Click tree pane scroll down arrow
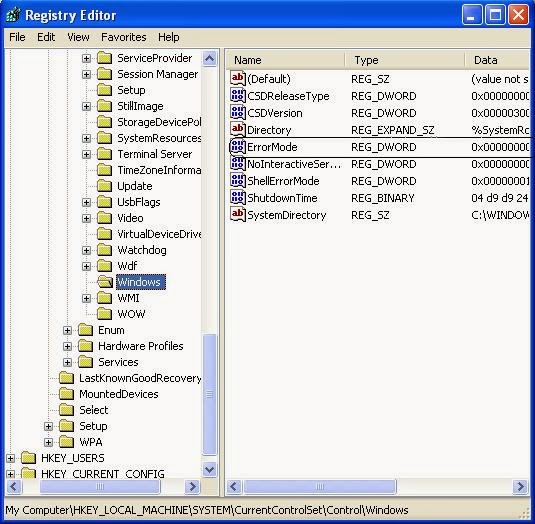Image resolution: width=535 pixels, height=524 pixels. tap(209, 470)
